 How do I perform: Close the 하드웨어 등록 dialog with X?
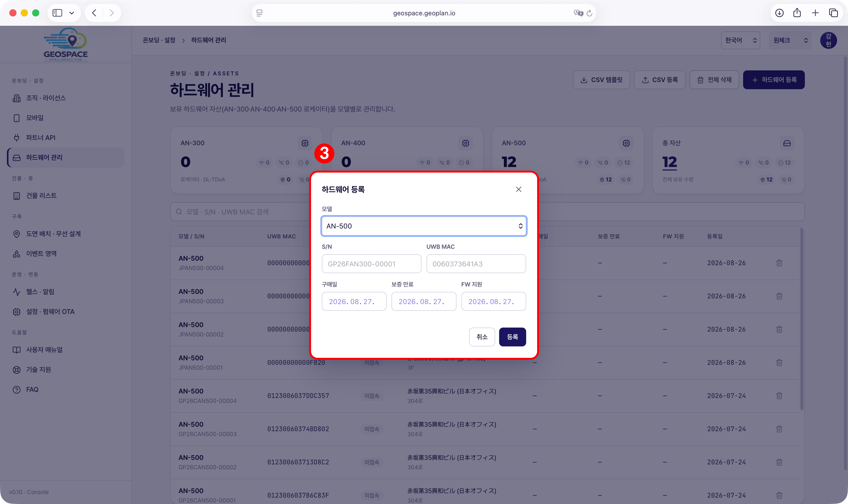518,189
